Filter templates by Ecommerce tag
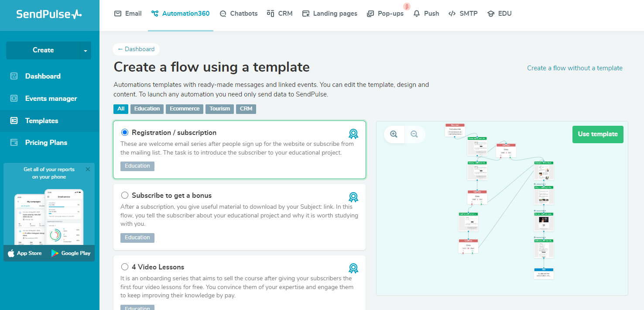 (185, 109)
